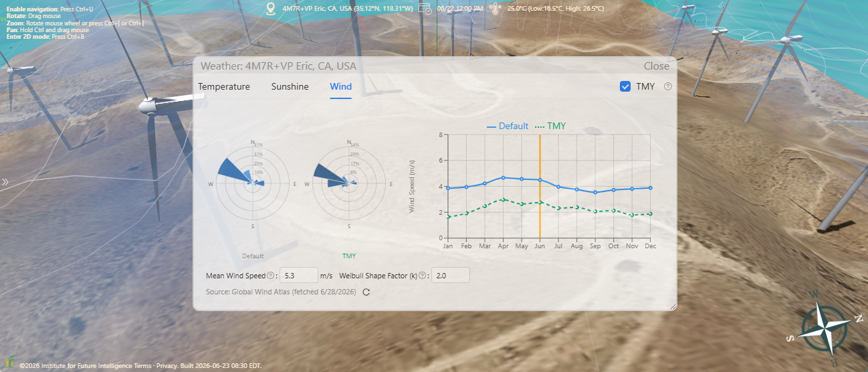Open help icon next to TMY
The image size is (868, 372).
(x=667, y=86)
